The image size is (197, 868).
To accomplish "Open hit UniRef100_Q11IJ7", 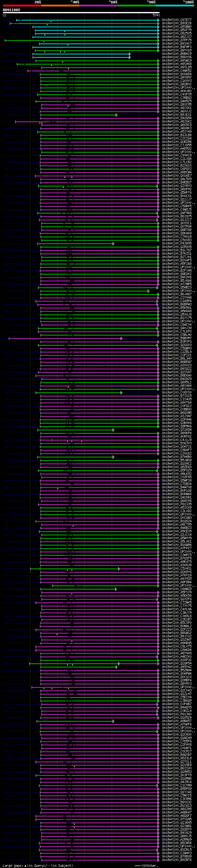I will tap(177, 200).
